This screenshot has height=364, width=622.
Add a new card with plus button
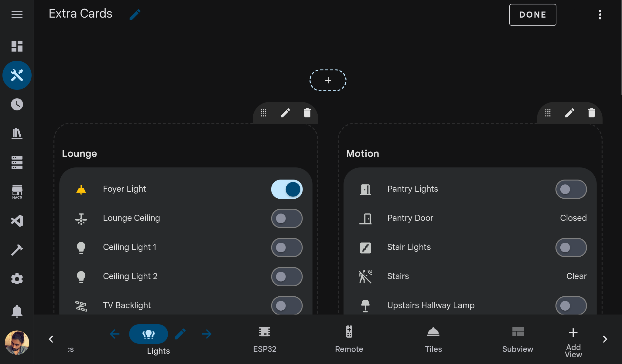328,80
